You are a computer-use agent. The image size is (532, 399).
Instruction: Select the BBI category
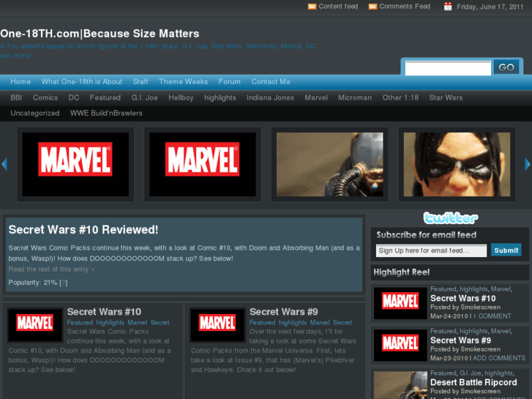[x=16, y=98]
